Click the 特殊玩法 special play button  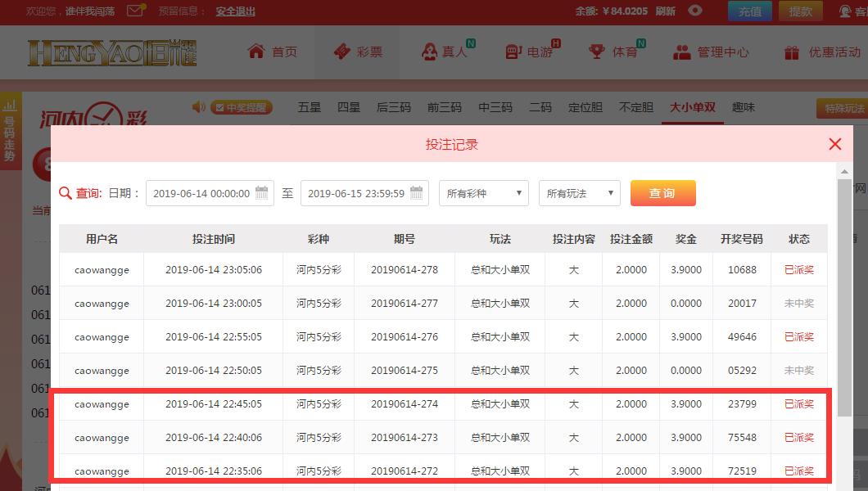pyautogui.click(x=843, y=108)
